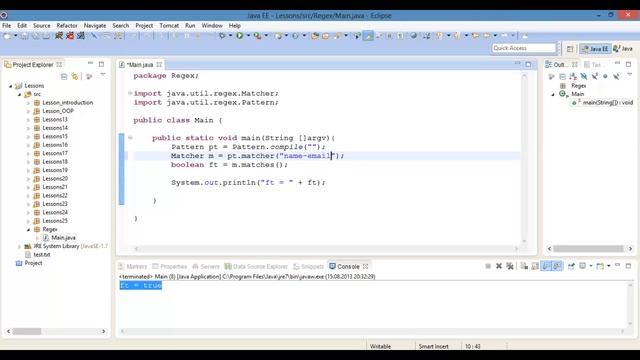Select the Regex package in Outline

(573, 86)
